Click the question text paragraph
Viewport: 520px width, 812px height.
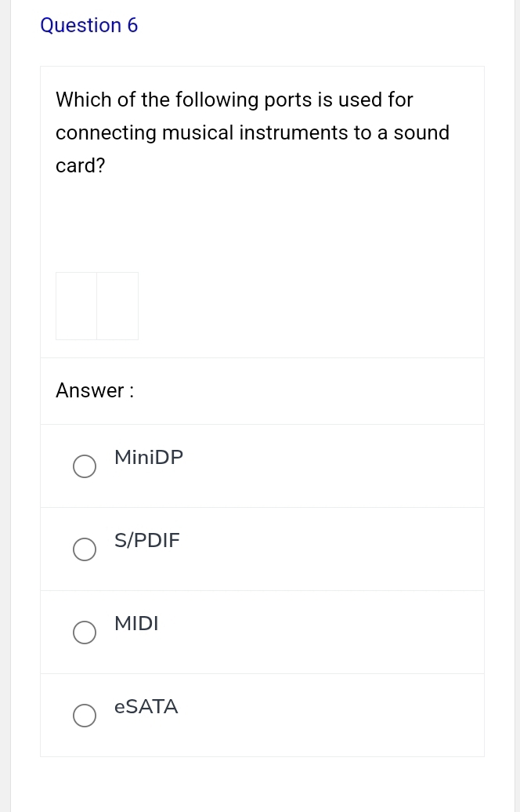[x=252, y=132]
